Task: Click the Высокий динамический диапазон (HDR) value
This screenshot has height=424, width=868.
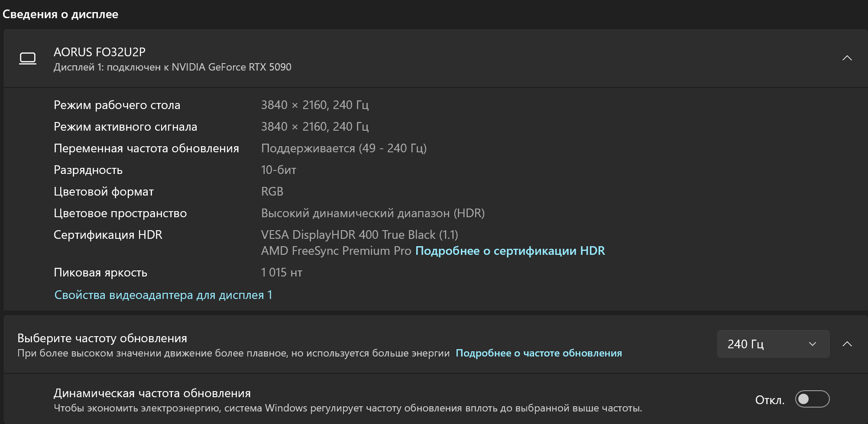Action: coord(372,213)
